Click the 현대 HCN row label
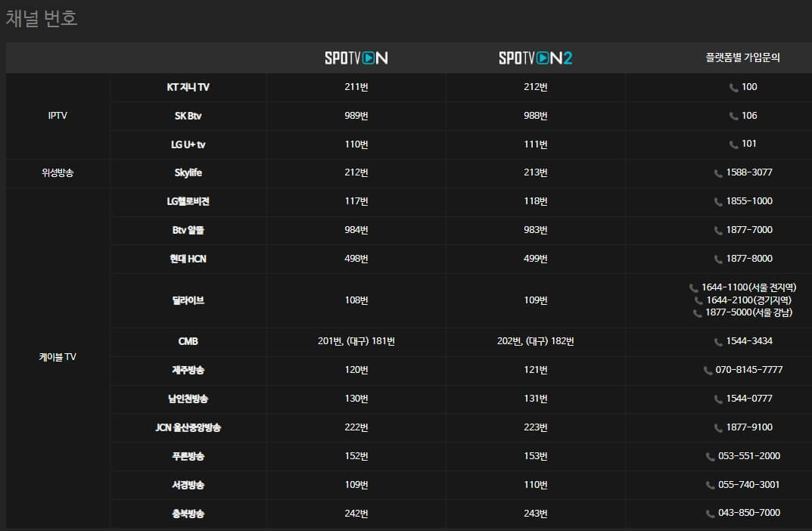 (x=188, y=259)
